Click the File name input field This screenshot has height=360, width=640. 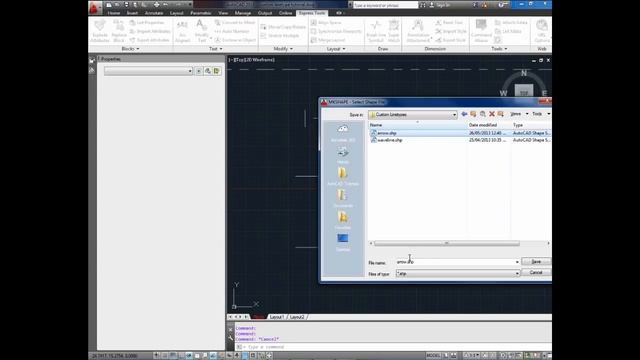[458, 262]
